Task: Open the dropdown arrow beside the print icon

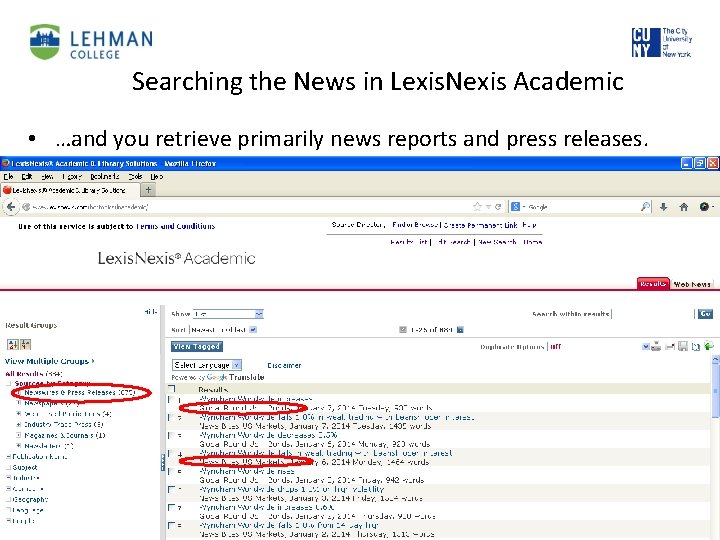Action: tap(646, 347)
